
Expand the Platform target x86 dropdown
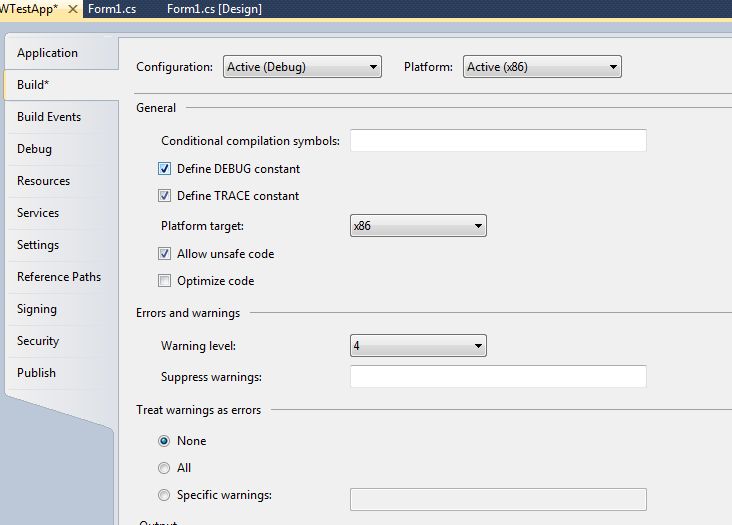(418, 226)
